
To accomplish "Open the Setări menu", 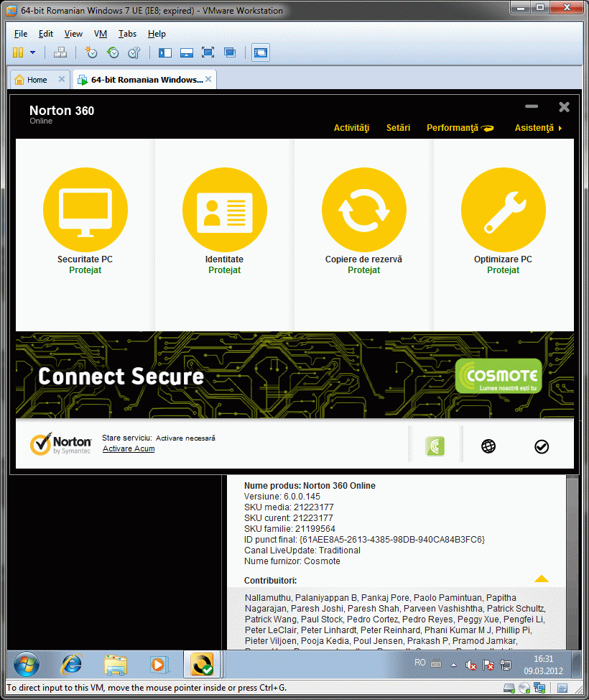I will pyautogui.click(x=398, y=128).
